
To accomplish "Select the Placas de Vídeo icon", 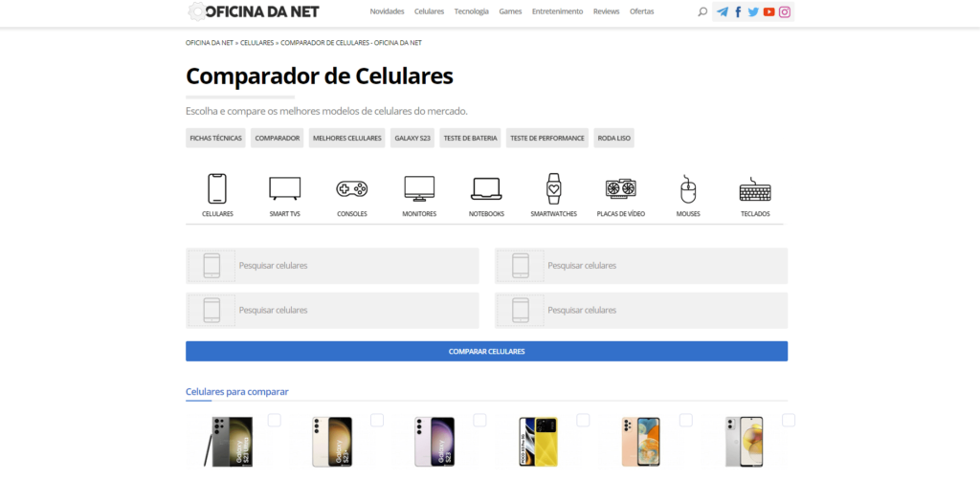I will pos(621,187).
